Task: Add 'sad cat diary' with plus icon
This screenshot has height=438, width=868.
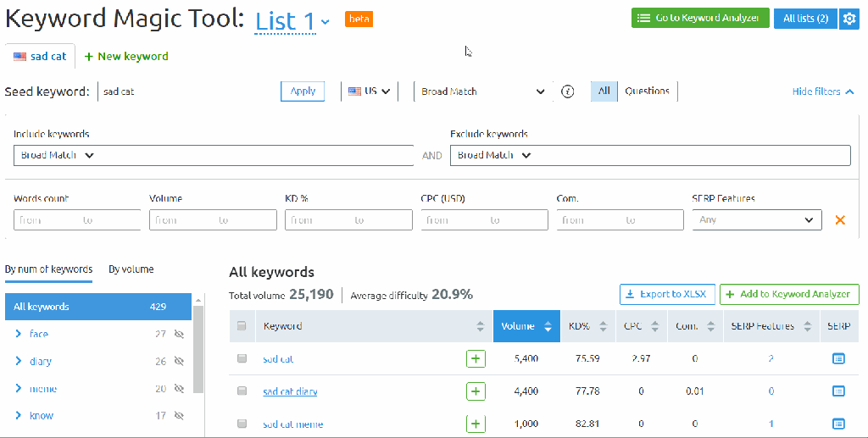Action: pyautogui.click(x=476, y=391)
